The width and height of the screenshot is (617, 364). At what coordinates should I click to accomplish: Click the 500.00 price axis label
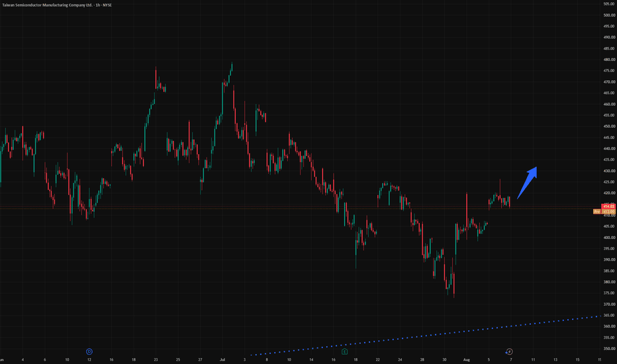609,15
